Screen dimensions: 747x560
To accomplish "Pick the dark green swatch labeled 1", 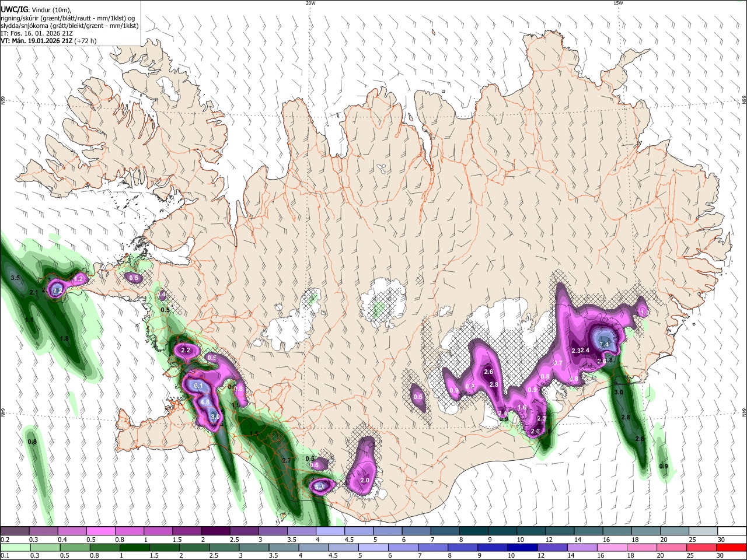I will coord(134,548).
